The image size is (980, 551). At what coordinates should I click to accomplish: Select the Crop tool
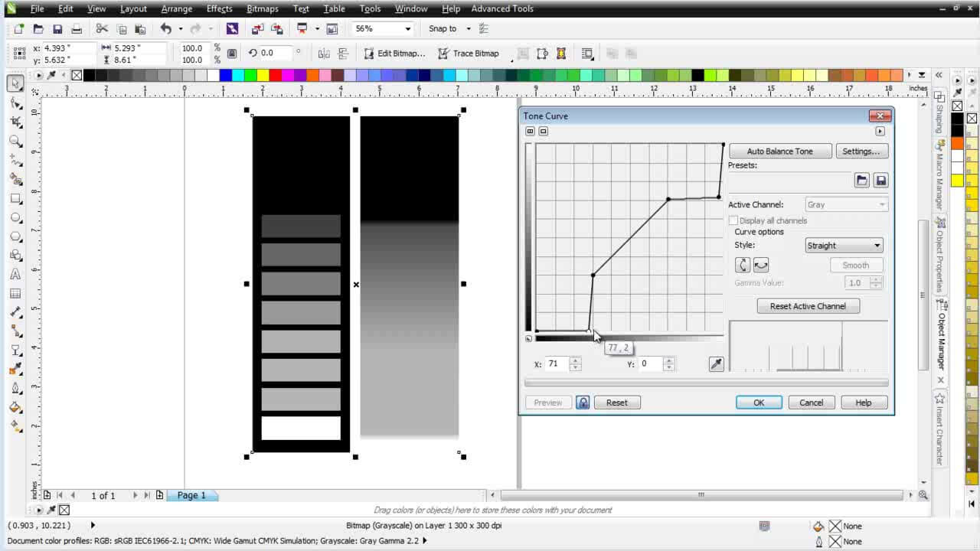(15, 122)
